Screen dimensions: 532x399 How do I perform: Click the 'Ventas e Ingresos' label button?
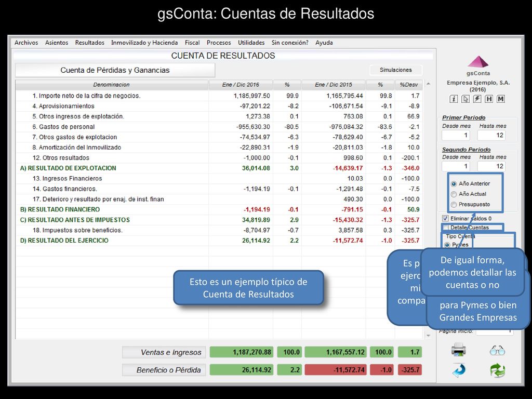pos(164,352)
